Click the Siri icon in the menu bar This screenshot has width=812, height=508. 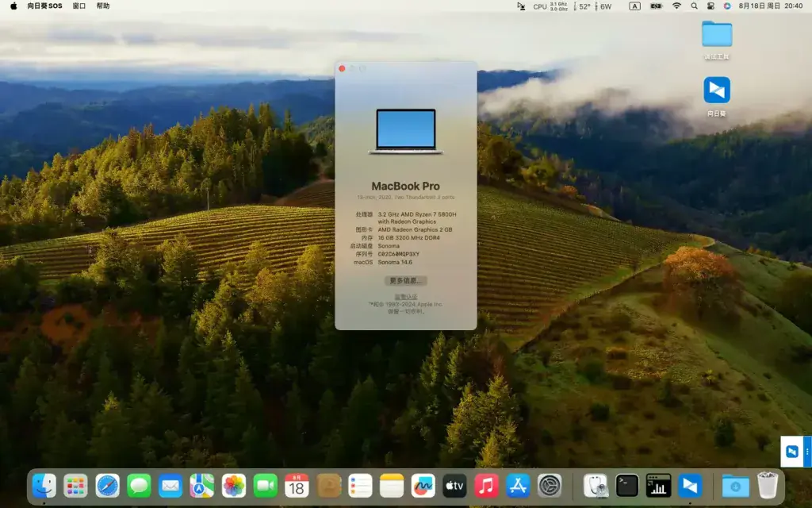pos(727,6)
